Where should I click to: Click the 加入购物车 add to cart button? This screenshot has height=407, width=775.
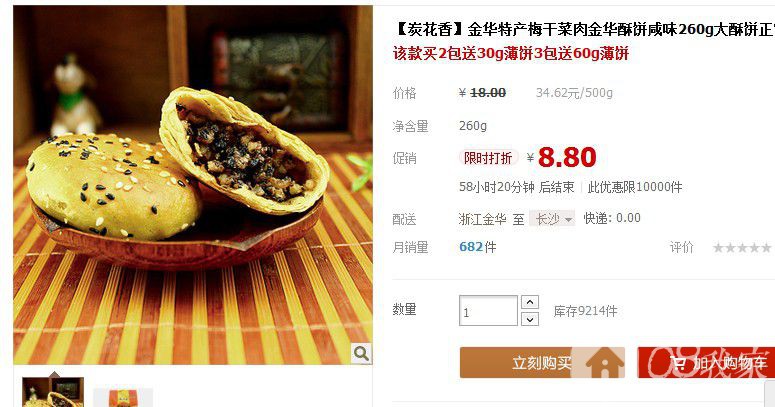(x=706, y=362)
